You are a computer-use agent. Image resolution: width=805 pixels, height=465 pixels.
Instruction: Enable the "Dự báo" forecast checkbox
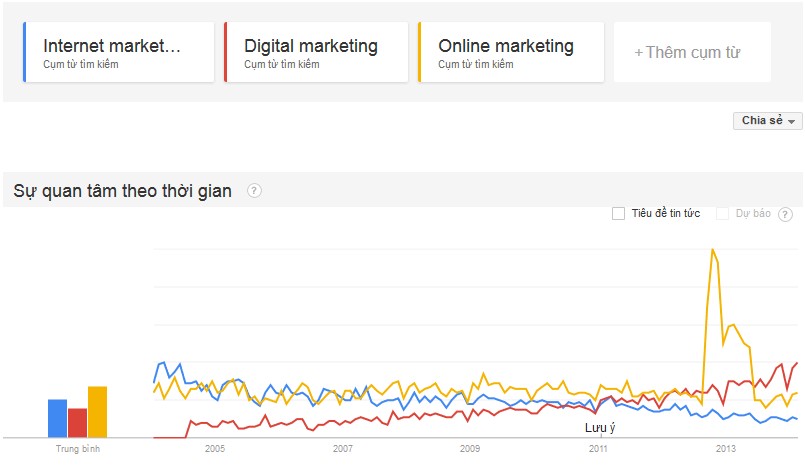(723, 213)
